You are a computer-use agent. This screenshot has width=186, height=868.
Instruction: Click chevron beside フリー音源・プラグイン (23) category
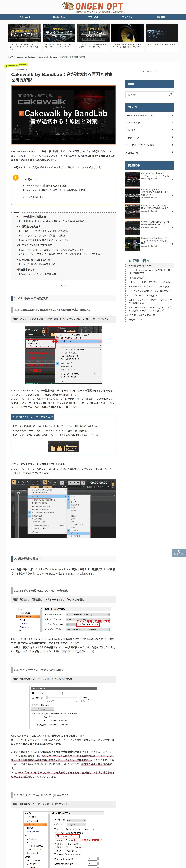click(172, 145)
